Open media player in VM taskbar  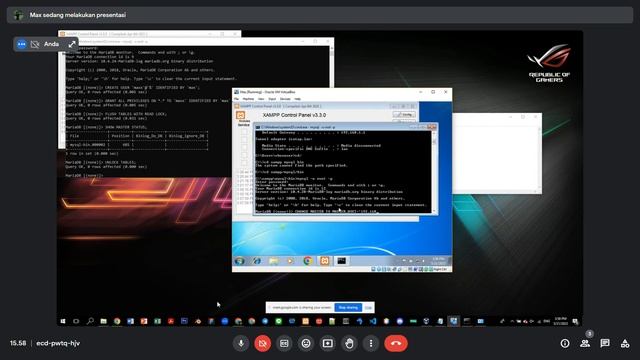(290, 261)
